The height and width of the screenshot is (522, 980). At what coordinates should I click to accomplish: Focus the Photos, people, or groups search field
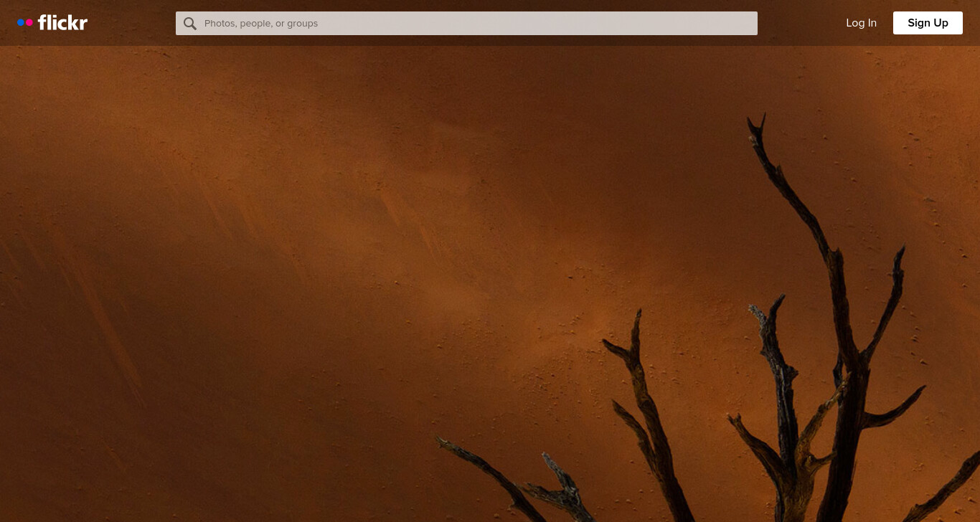click(x=466, y=23)
